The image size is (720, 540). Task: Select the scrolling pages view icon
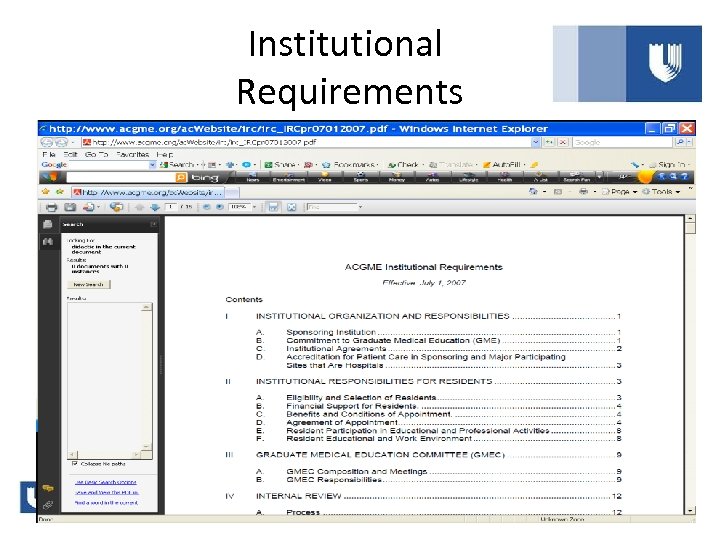pyautogui.click(x=273, y=207)
